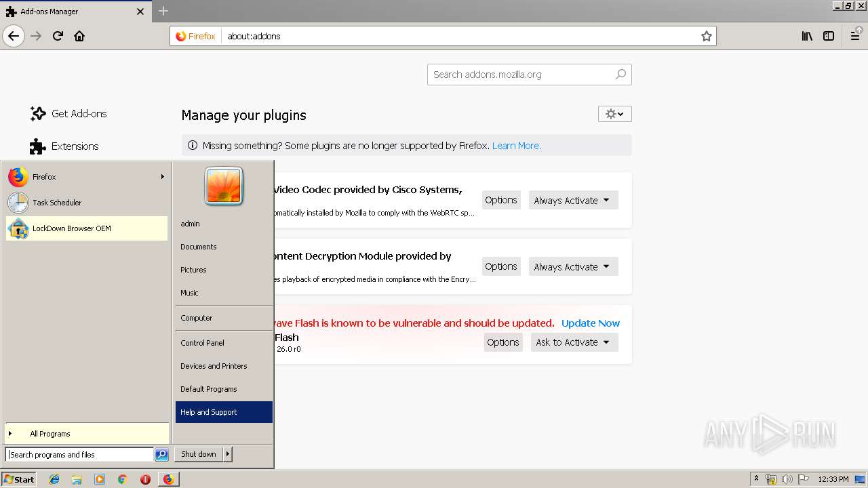Open Documents from Start menu
The image size is (868, 488).
click(x=224, y=247)
